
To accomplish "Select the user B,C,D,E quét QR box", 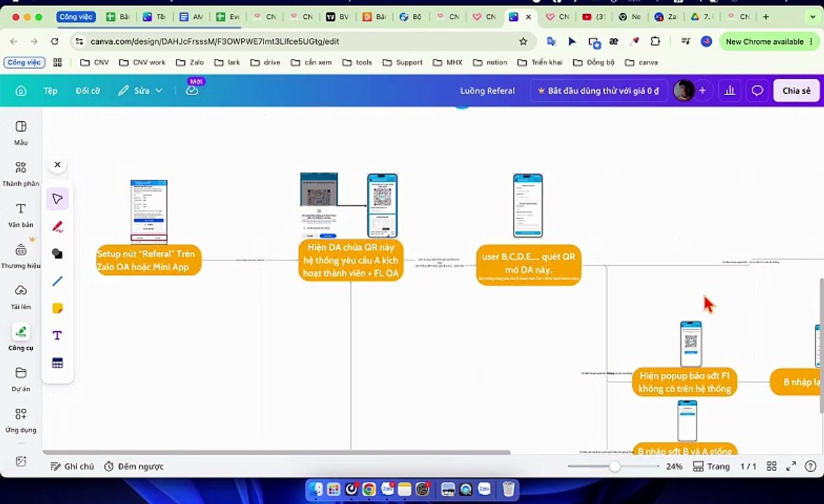I will click(528, 265).
